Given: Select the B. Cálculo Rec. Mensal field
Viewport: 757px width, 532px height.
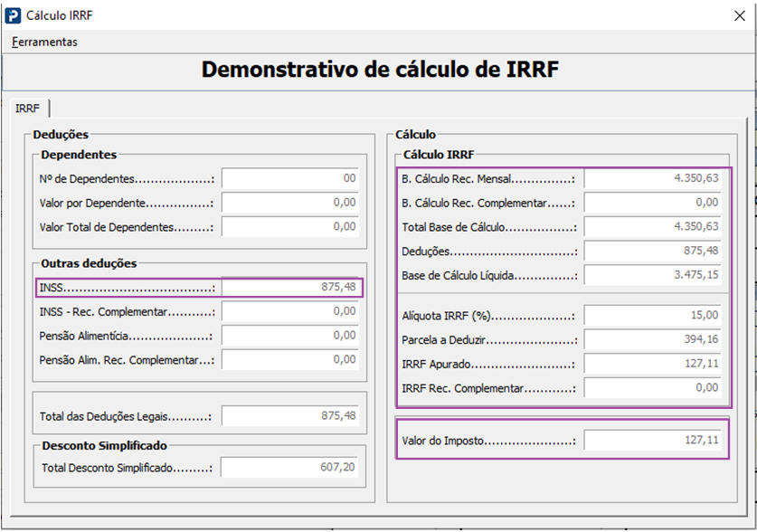Looking at the screenshot, I should pos(653,179).
